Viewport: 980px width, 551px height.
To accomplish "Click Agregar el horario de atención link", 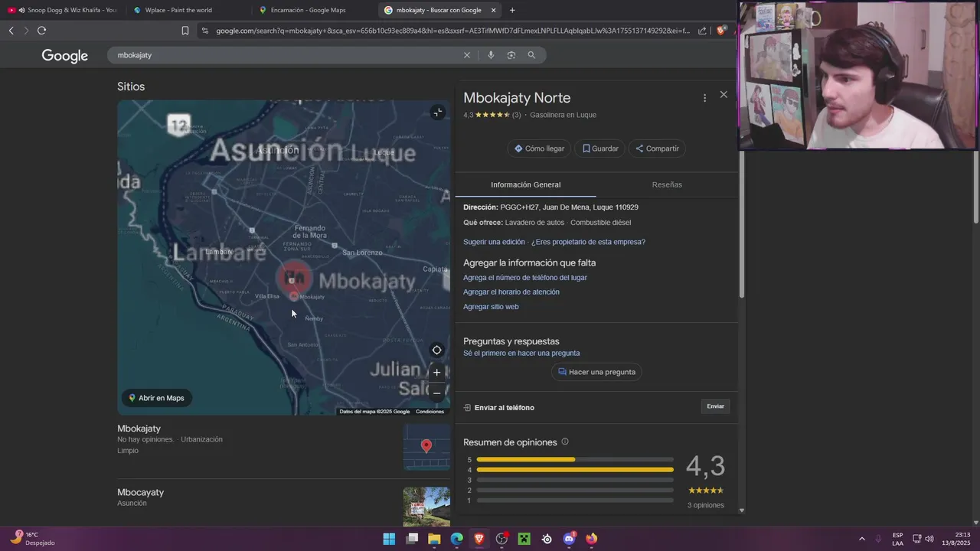I will tap(511, 292).
